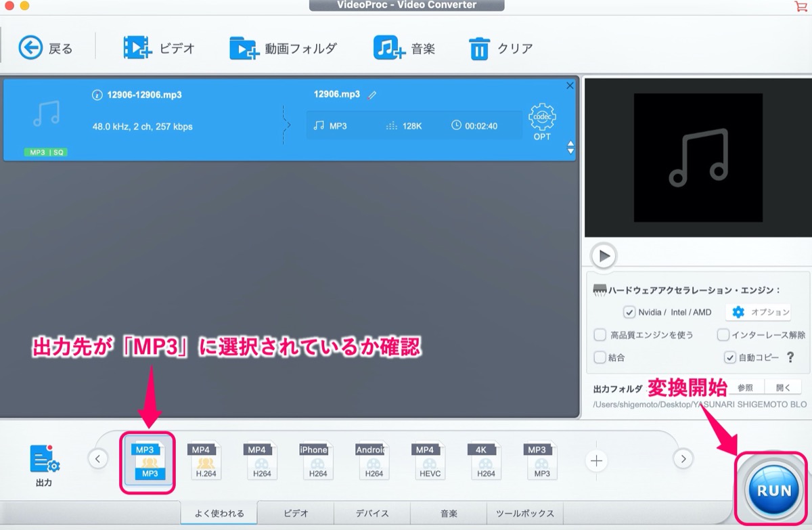Open the codec OPT settings

(x=542, y=122)
